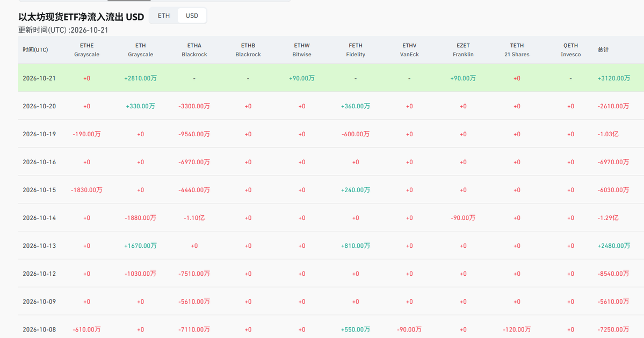Image resolution: width=644 pixels, height=338 pixels.
Task: Select the USD unit toggle
Action: (x=192, y=16)
